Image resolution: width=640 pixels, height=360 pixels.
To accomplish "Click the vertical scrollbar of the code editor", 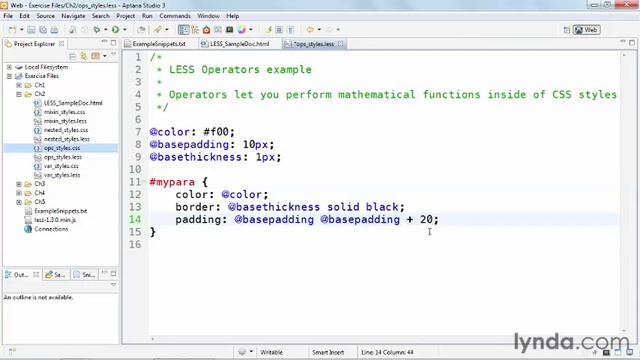I will [624, 193].
